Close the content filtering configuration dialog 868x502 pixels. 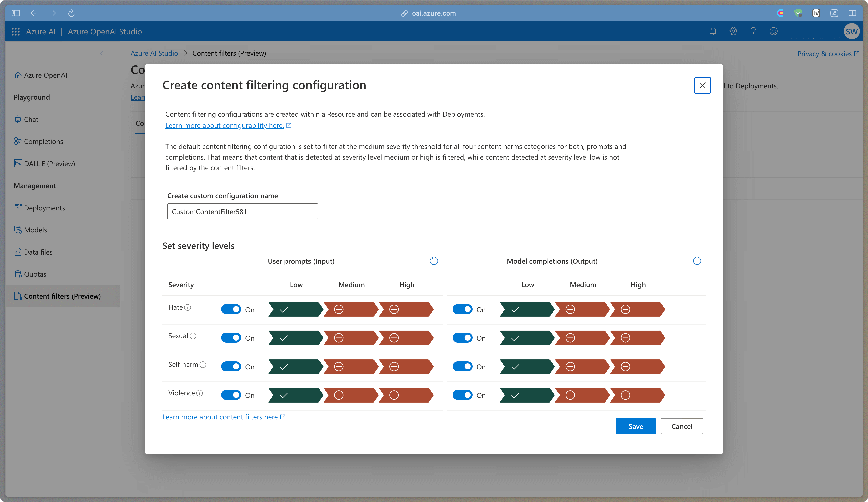(x=702, y=85)
